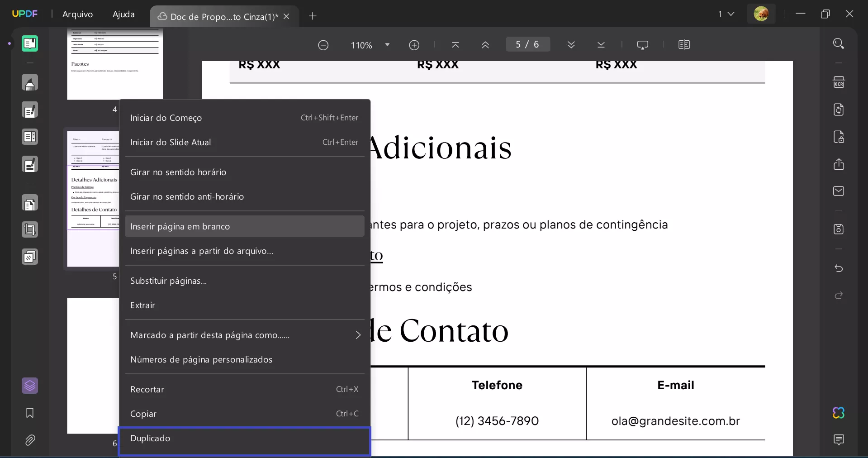Image resolution: width=868 pixels, height=458 pixels.
Task: Open the Arquivo menu
Action: [77, 14]
